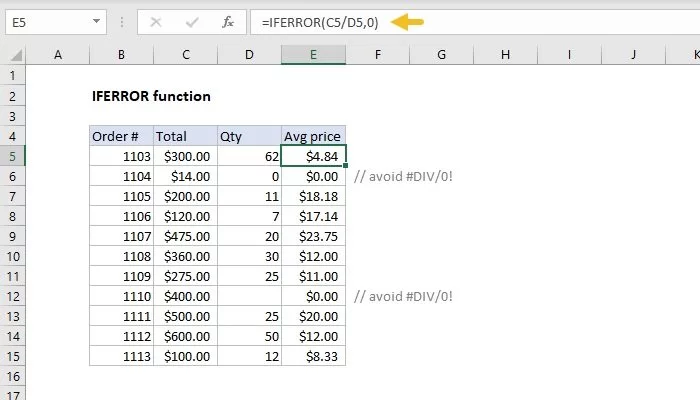Click in the formula bar with =IFERROR(C5/D5,0)

[x=475, y=22]
